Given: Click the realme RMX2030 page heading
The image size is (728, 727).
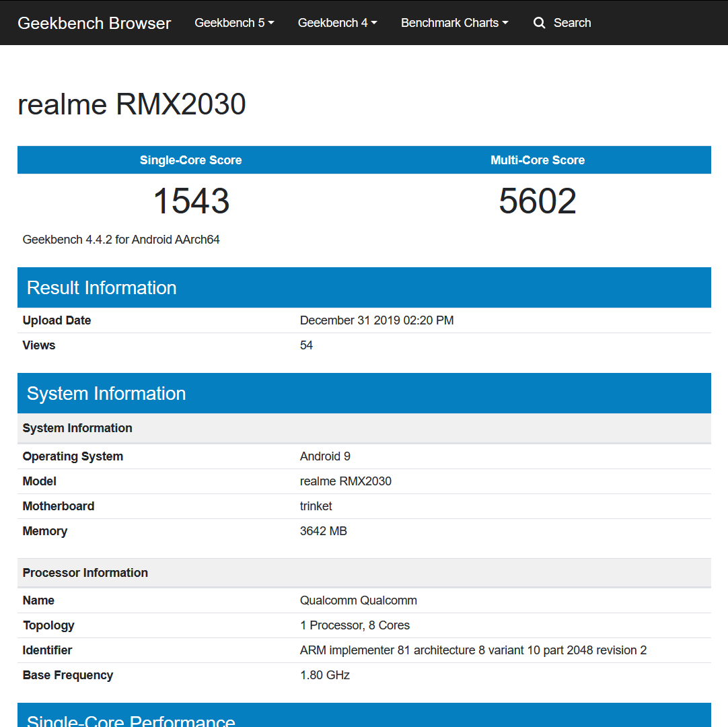Looking at the screenshot, I should point(132,104).
